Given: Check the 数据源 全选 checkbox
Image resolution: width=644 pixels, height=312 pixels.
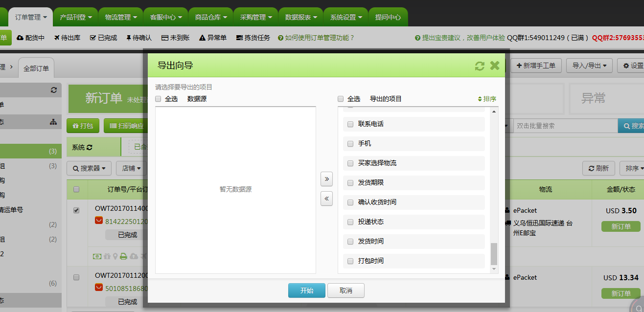Looking at the screenshot, I should [x=158, y=99].
